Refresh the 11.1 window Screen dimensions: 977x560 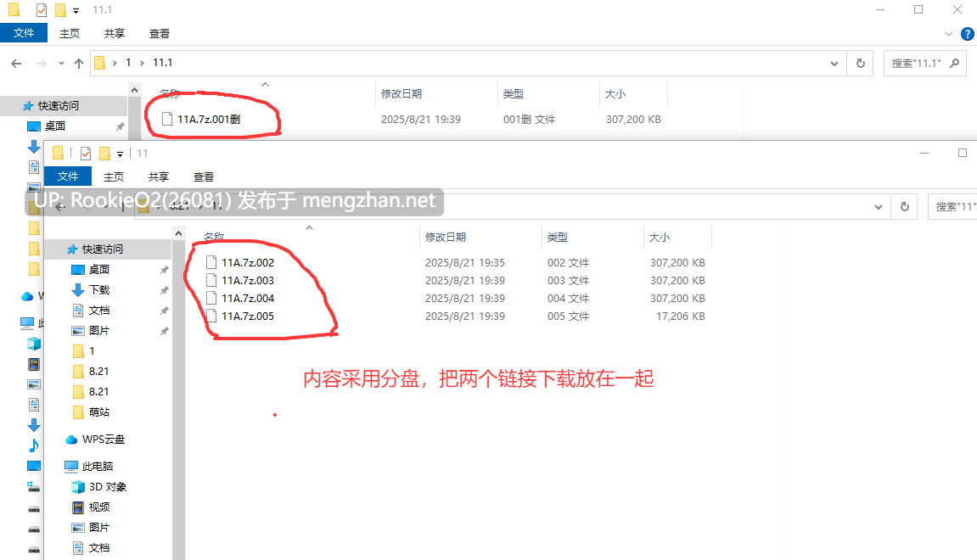pos(861,64)
